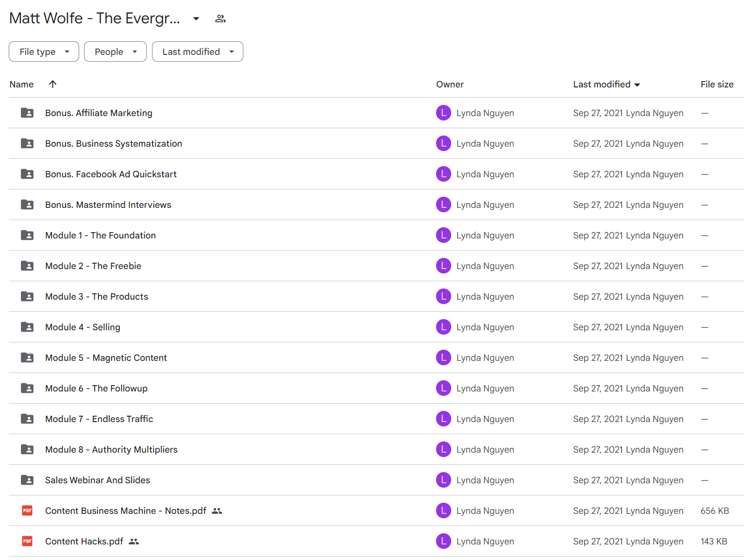Click owner avatar in Module 8 row
Viewport: 744px width, 560px height.
[443, 449]
